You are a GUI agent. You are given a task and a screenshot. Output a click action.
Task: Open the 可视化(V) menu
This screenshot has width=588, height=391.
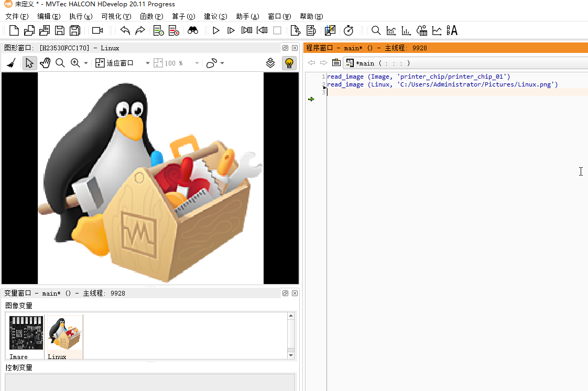(x=116, y=16)
